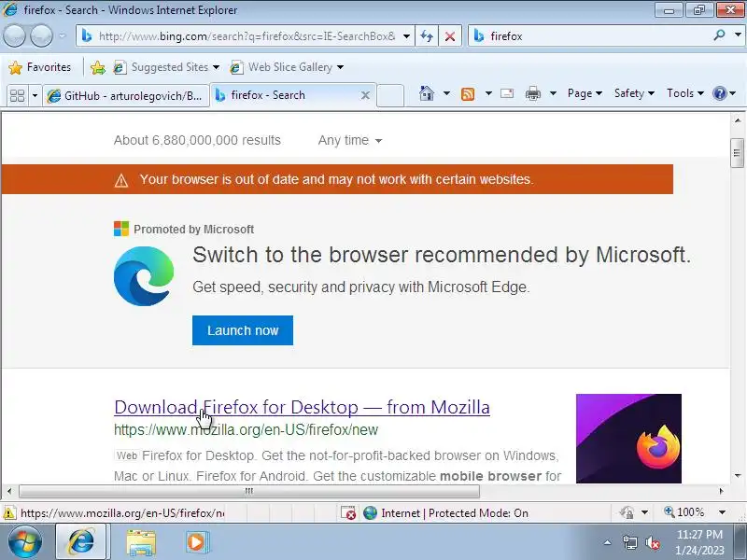Open Web Slice Gallery link
This screenshot has height=560, width=747.
pos(282,67)
